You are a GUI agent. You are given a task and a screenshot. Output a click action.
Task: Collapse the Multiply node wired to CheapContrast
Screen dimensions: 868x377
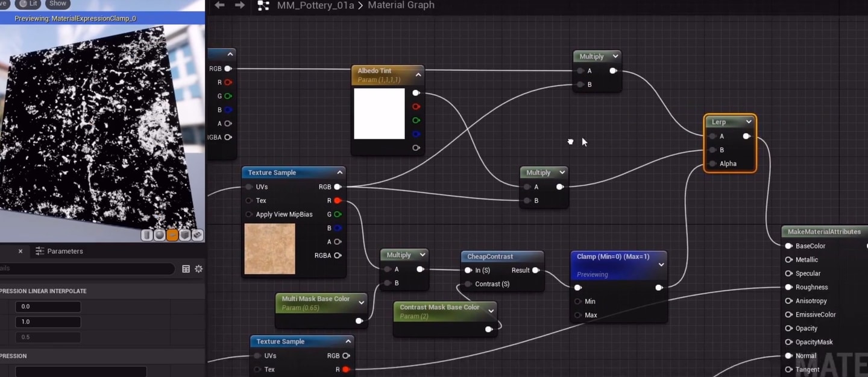(422, 255)
